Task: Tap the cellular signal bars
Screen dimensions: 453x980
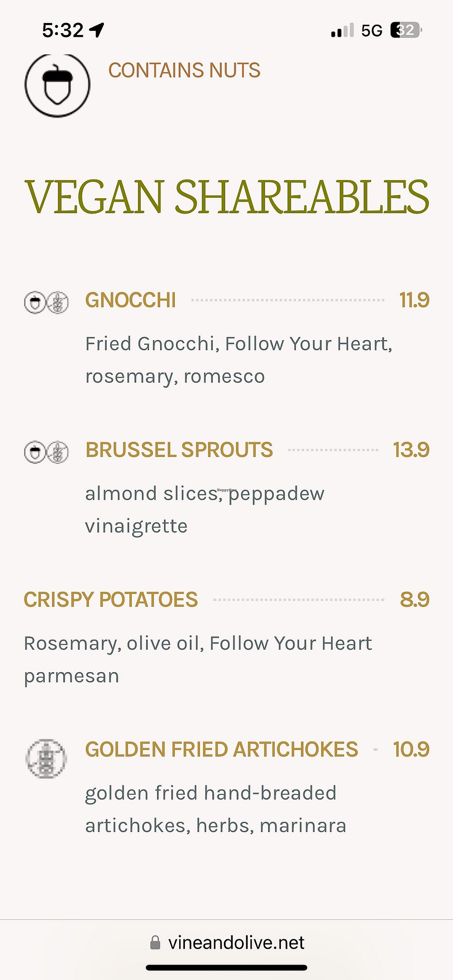Action: tap(342, 30)
